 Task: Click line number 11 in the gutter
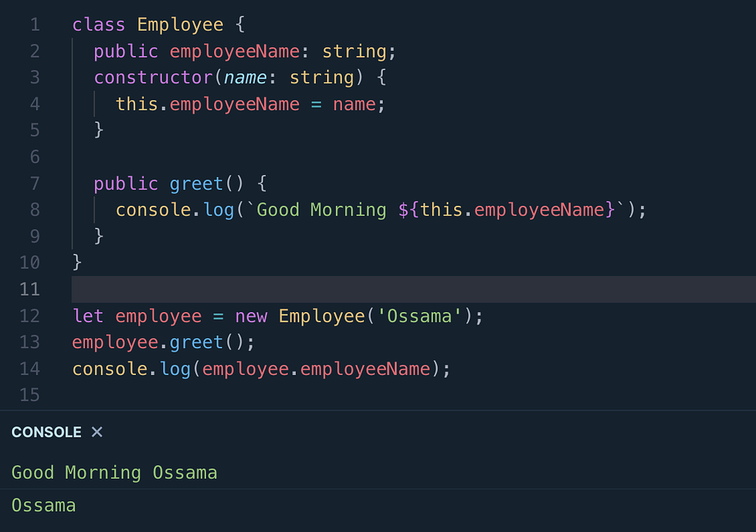30,289
